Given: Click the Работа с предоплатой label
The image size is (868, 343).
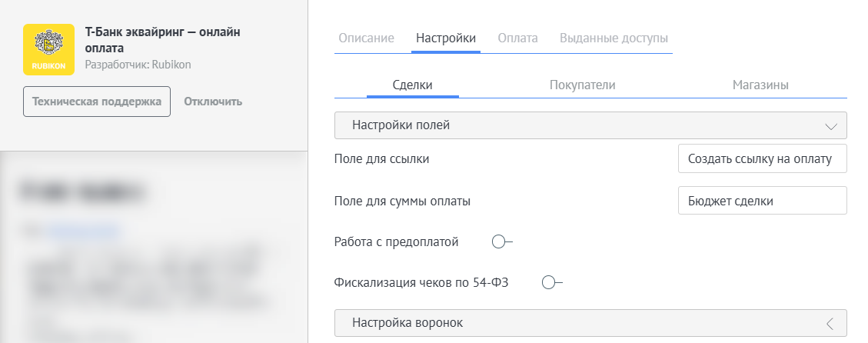Looking at the screenshot, I should tap(397, 242).
